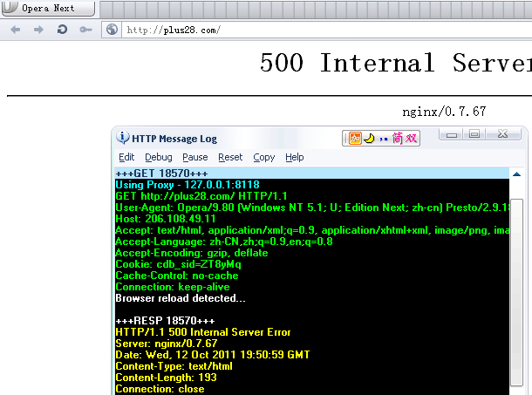
Task: Toggle the moon icon in the IME bar
Action: 369,138
